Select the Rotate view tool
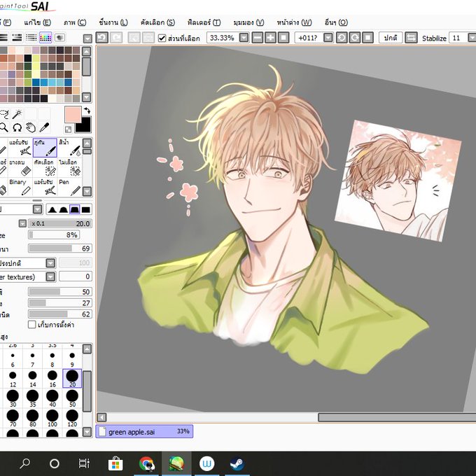Image resolution: width=476 pixels, height=476 pixels. tap(17, 128)
